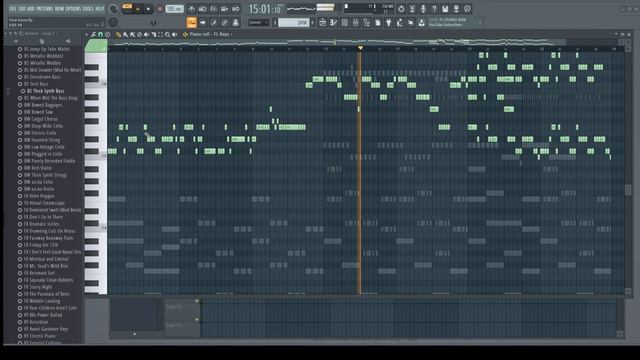Select FX Starry Night preset
This screenshot has height=360, width=640.
pyautogui.click(x=38, y=287)
